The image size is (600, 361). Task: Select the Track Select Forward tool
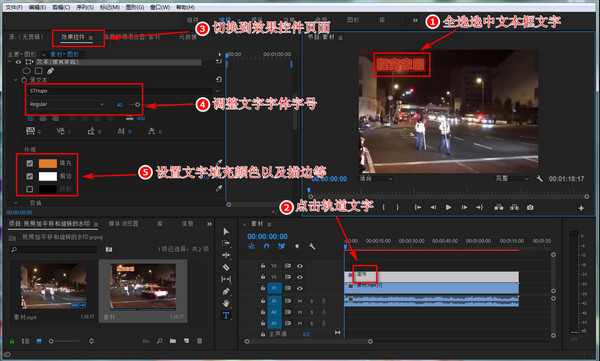226,243
